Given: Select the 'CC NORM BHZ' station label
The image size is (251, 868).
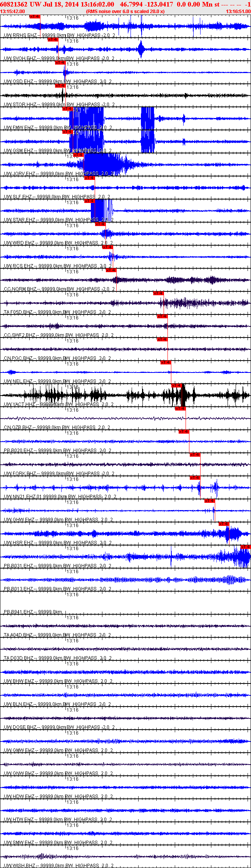Looking at the screenshot, I should [20, 289].
